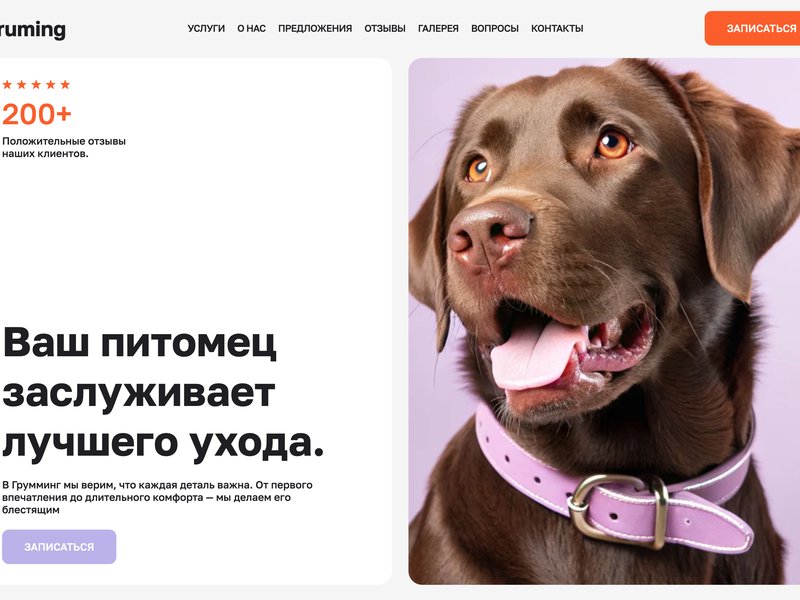The image size is (800, 600).
Task: Click the second orange rating star
Action: (21, 85)
